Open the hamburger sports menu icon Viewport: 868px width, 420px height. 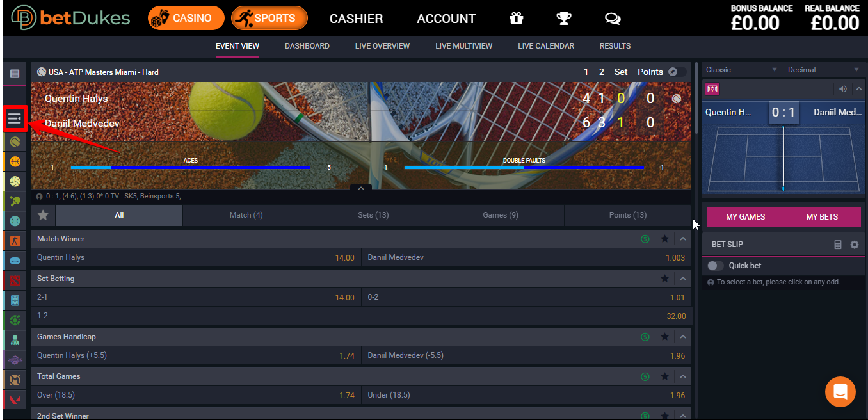pyautogui.click(x=15, y=119)
